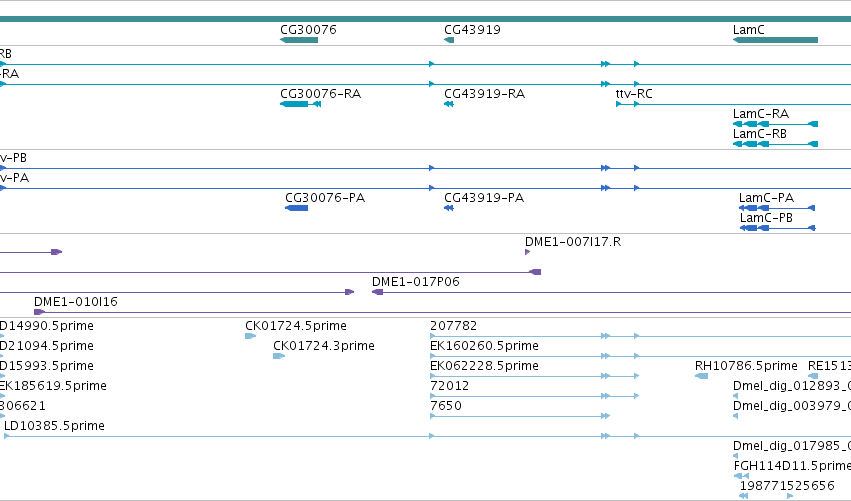Select the CK01724.5prime EST glyph
This screenshot has width=851, height=501.
click(x=250, y=337)
